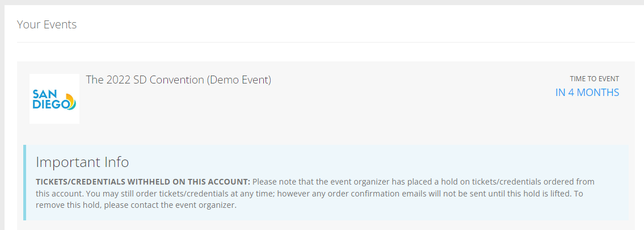Click the divider line beneath Your Events

coord(326,42)
